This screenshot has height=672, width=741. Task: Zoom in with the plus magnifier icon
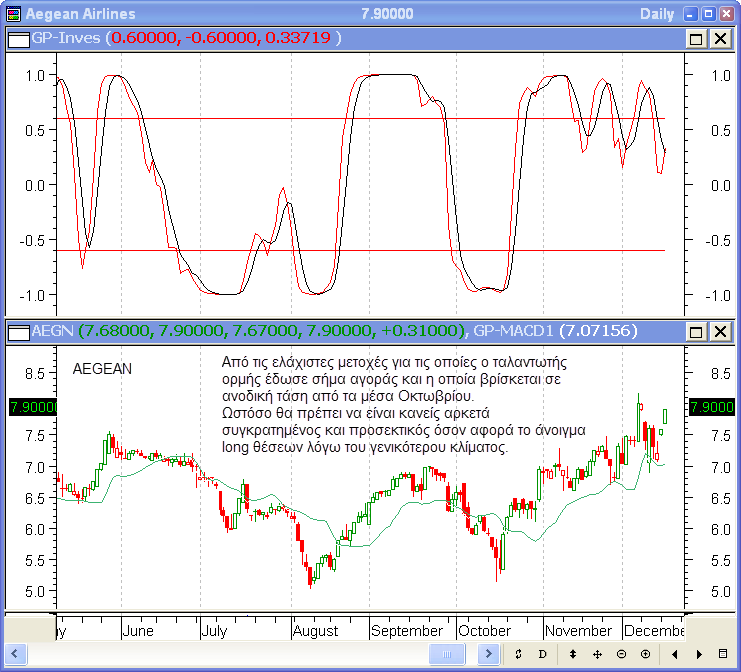645,654
